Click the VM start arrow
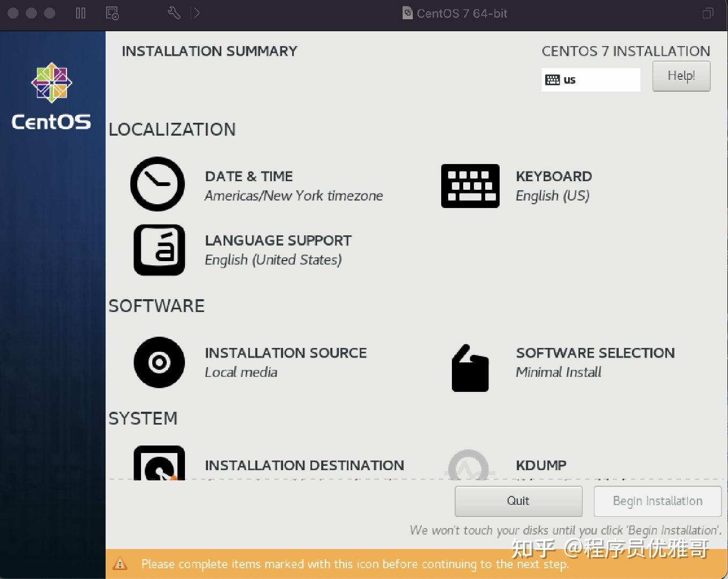This screenshot has height=579, width=728. pyautogui.click(x=196, y=13)
